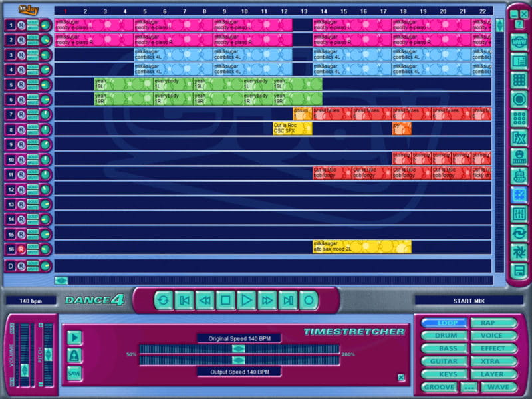
Task: Solo track 1
Action: click(33, 22)
